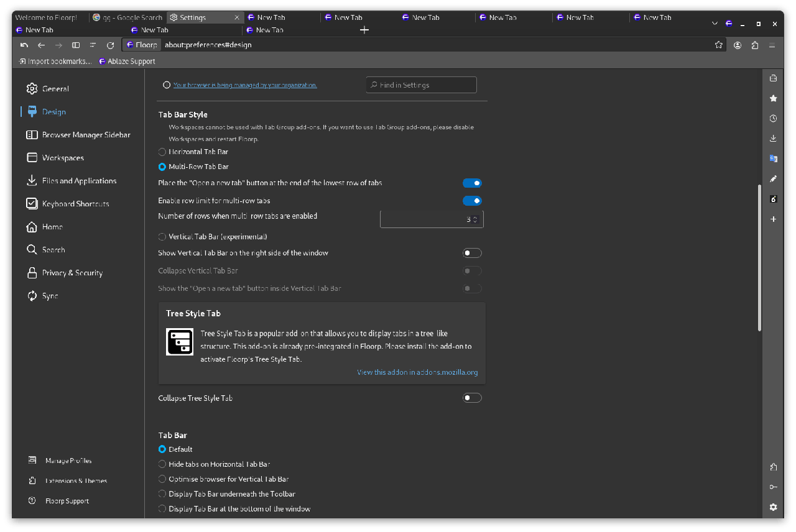This screenshot has height=532, width=796.
Task: Select Horizontal Tab Bar radio option
Action: tap(162, 152)
